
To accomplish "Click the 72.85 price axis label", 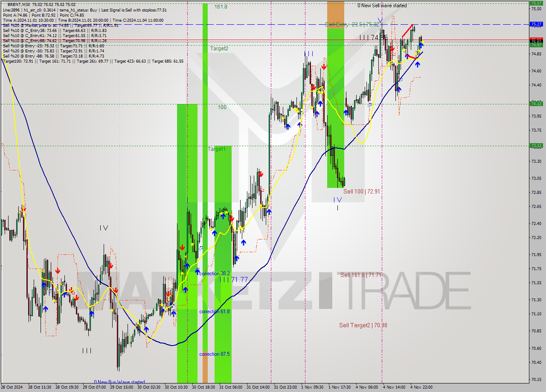I will tap(536, 192).
